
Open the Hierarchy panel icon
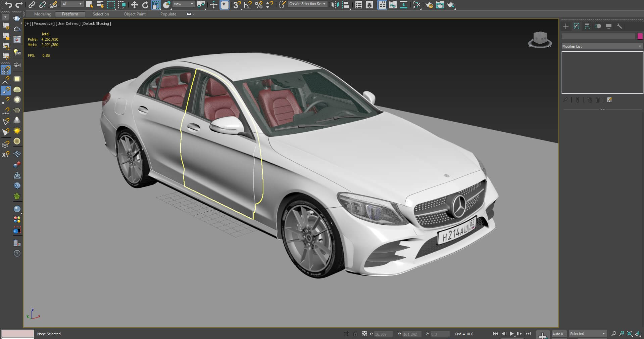587,26
